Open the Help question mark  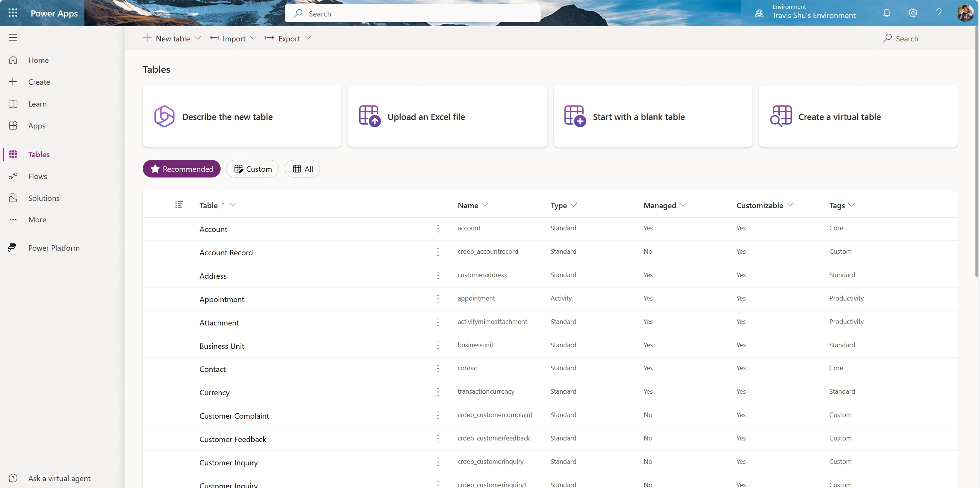(938, 13)
